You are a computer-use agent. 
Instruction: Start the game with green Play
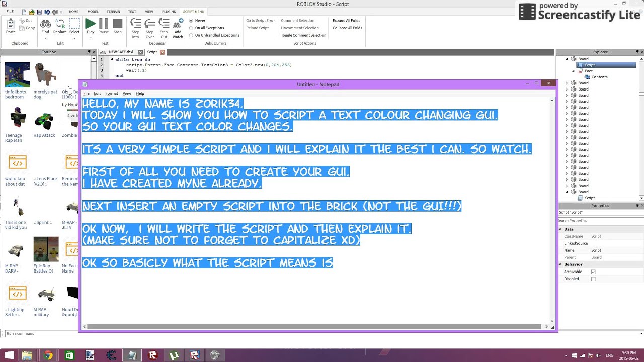click(90, 23)
